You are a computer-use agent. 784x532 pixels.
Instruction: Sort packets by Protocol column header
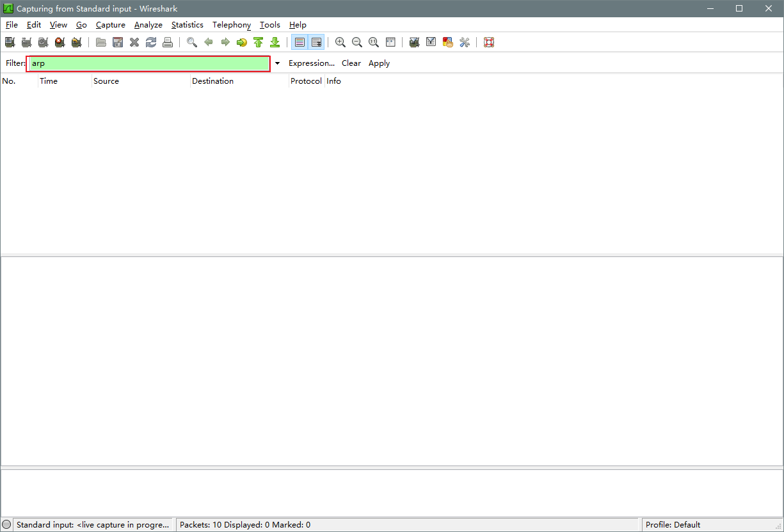click(x=306, y=81)
